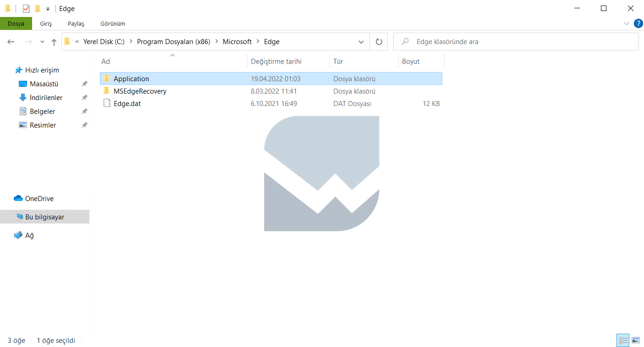Open the Help question mark icon
This screenshot has height=347, width=644.
[x=638, y=23]
